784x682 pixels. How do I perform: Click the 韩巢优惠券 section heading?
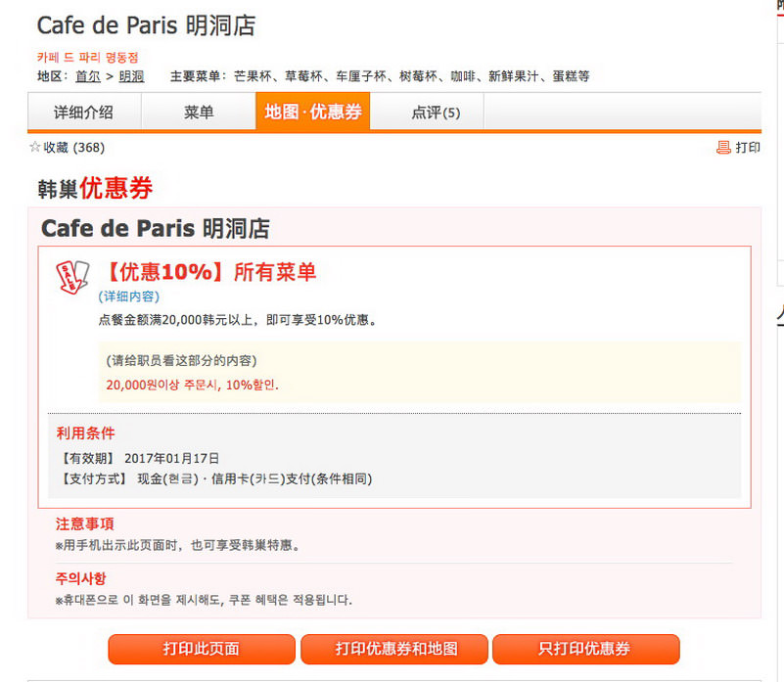coord(95,189)
